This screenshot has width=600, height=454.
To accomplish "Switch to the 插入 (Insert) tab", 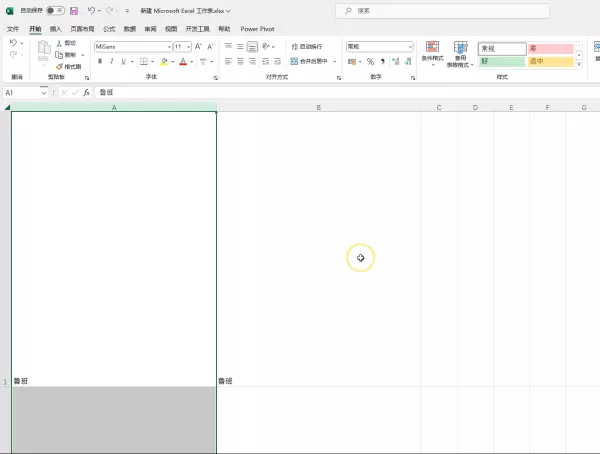I will 55,29.
